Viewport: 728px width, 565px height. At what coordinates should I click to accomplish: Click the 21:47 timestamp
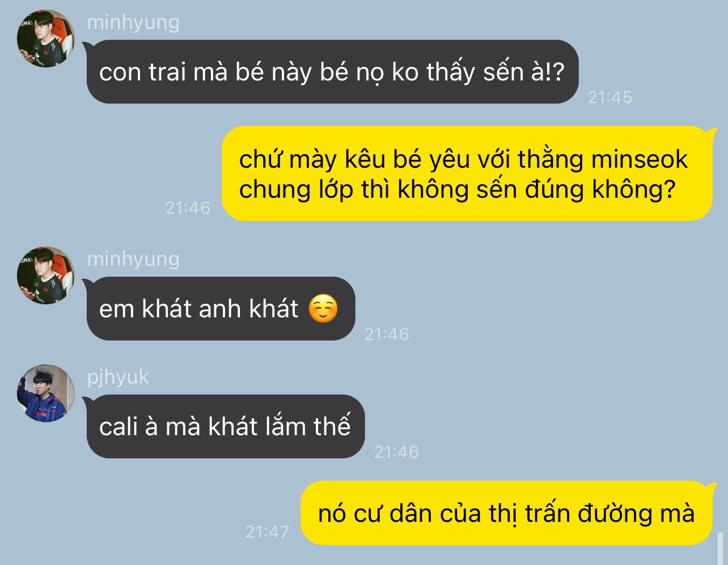267,532
